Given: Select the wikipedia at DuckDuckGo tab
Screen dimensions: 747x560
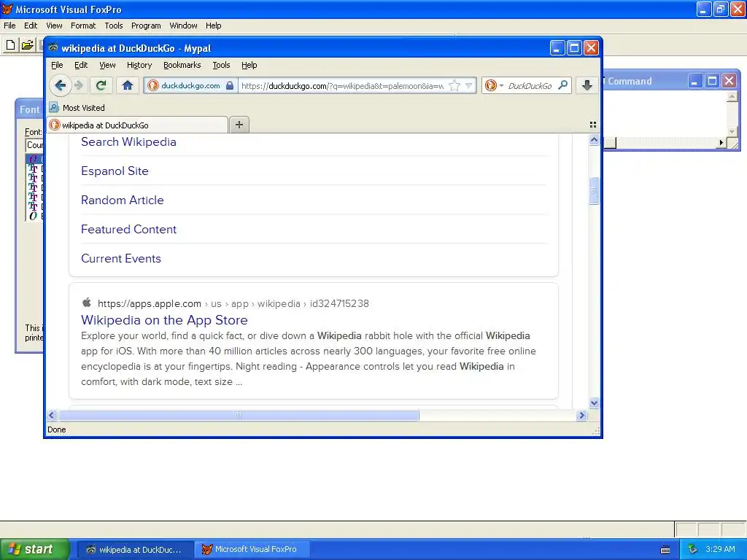Looking at the screenshot, I should pos(138,125).
